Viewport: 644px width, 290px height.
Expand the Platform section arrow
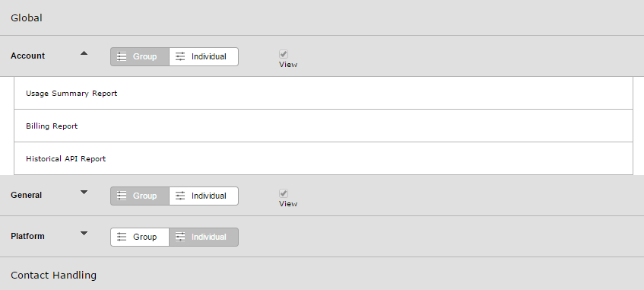(x=84, y=233)
